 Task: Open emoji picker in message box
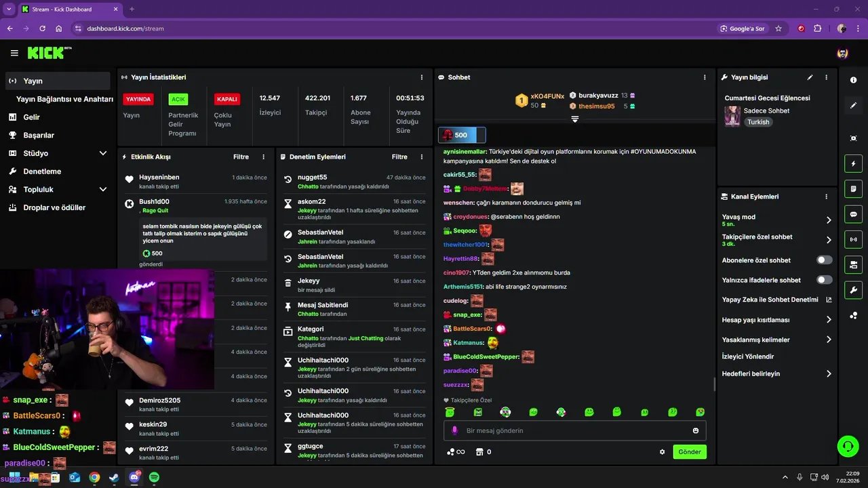(696, 430)
